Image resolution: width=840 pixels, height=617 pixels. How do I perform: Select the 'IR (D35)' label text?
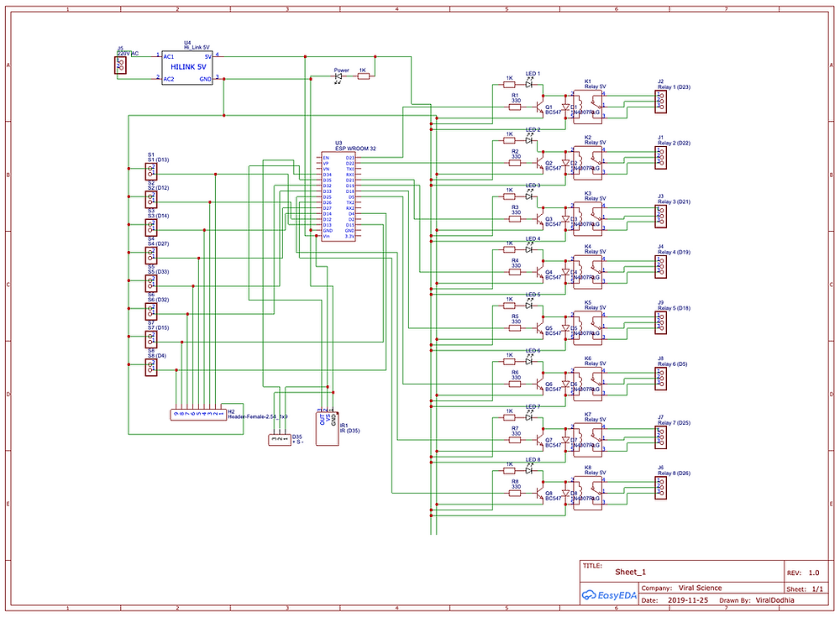coord(349,430)
